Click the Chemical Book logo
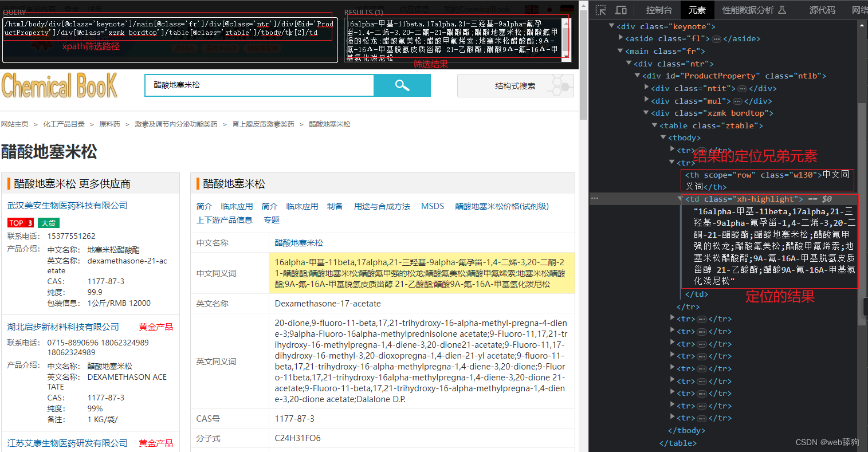The width and height of the screenshot is (868, 452). click(x=60, y=86)
